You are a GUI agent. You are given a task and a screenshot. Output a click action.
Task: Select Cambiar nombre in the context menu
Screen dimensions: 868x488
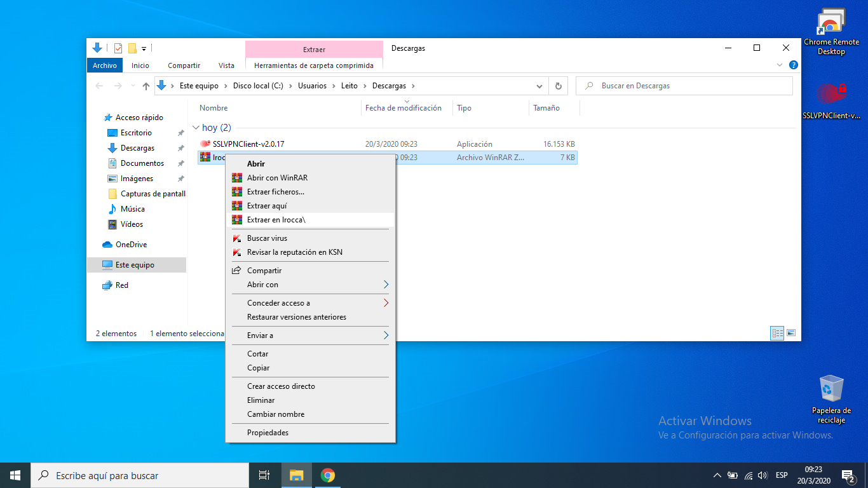tap(311, 414)
